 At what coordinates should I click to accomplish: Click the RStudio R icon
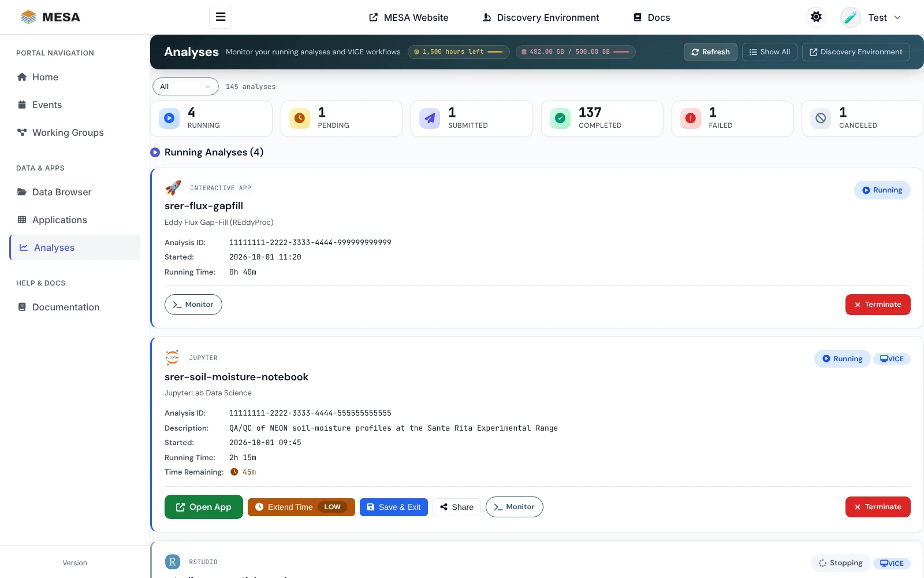tap(173, 562)
